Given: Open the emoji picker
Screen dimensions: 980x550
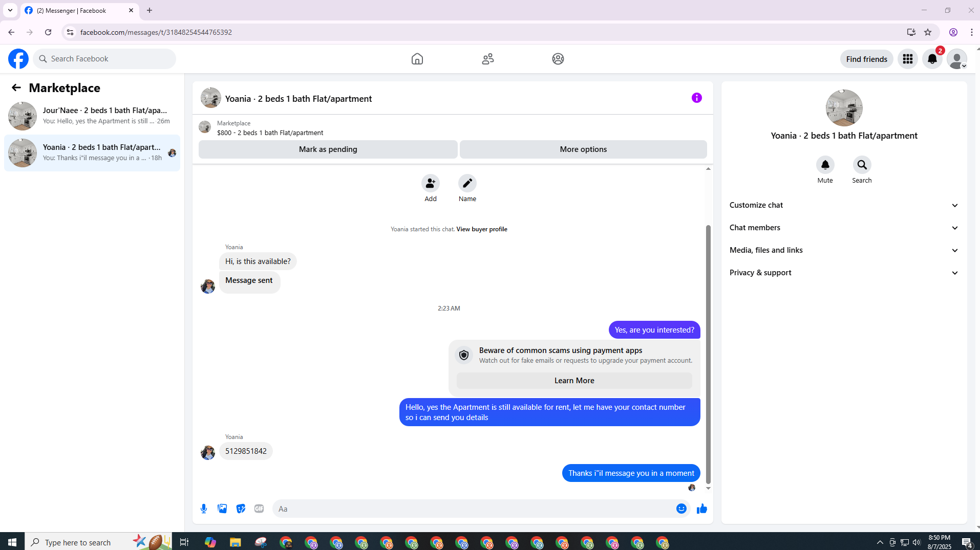Looking at the screenshot, I should coord(681,509).
